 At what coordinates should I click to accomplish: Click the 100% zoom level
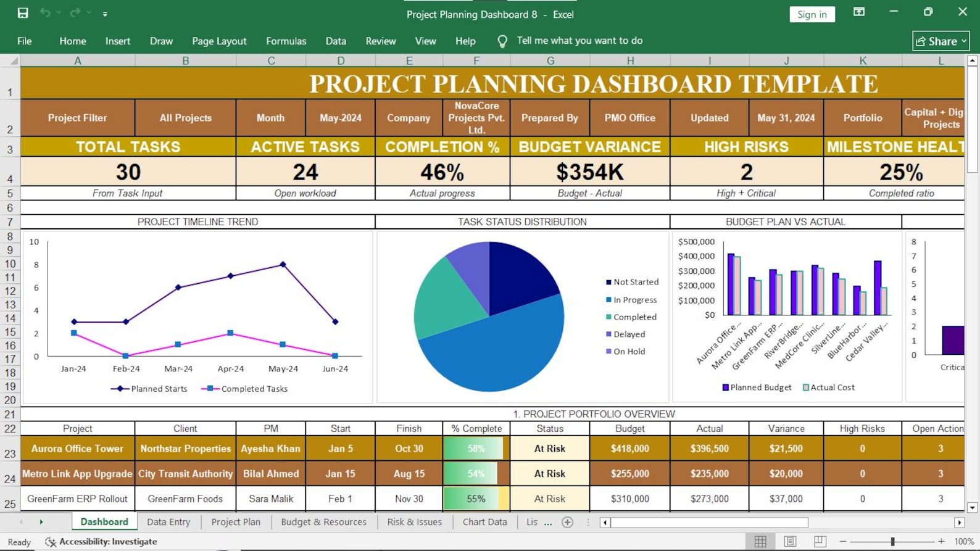coord(964,542)
